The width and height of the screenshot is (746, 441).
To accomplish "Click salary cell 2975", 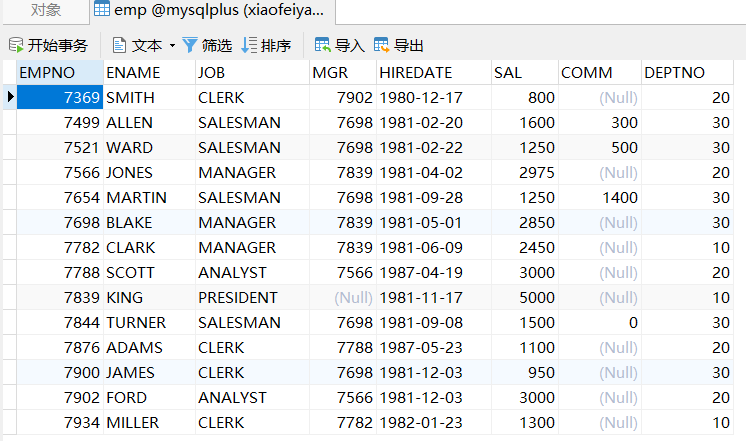I will [525, 172].
